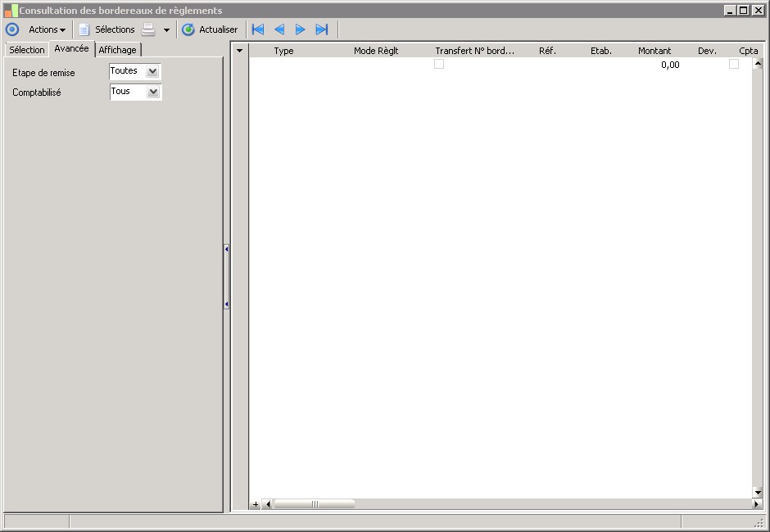Expand the printer options dropdown arrow
The width and height of the screenshot is (770, 532).
coord(166,30)
